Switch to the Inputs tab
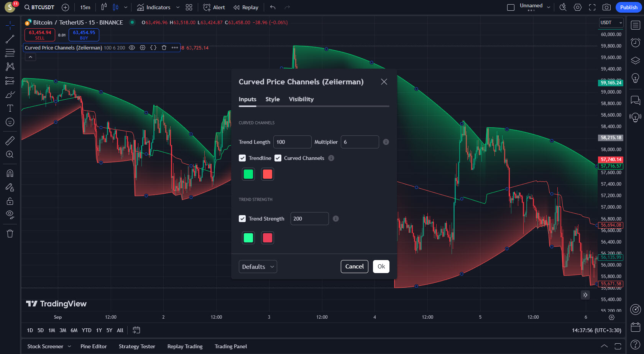Viewport: 644px width, 354px height. point(248,99)
